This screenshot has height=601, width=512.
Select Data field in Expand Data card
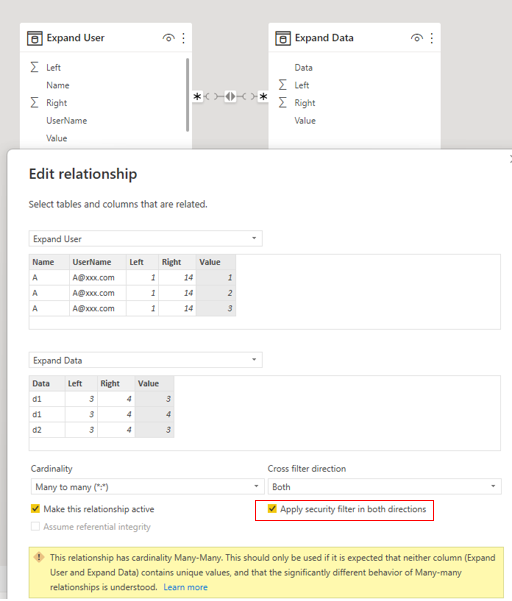coord(304,68)
